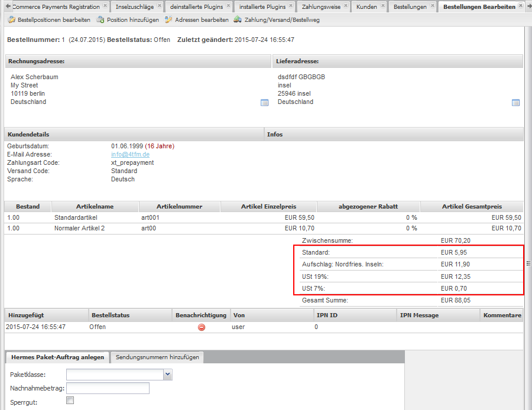532x410 pixels.
Task: Open the Bestellungen tab
Action: click(x=410, y=7)
